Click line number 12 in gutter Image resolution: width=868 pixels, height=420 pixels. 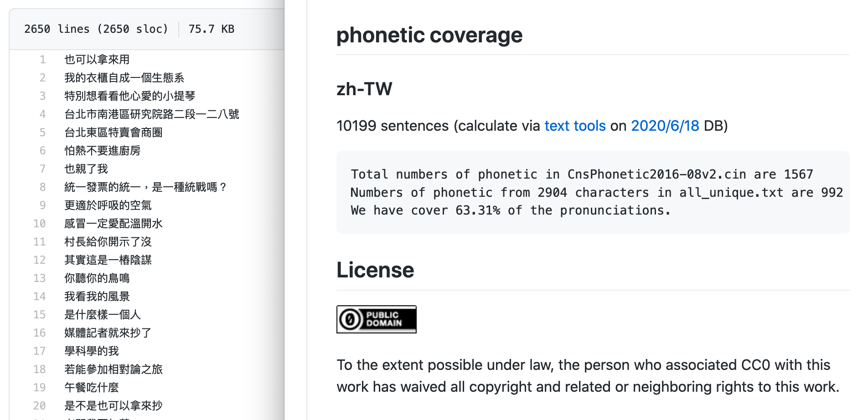[40, 260]
